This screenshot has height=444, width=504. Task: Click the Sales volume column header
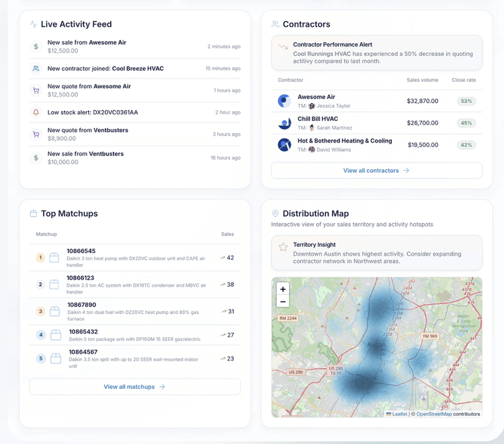click(423, 80)
